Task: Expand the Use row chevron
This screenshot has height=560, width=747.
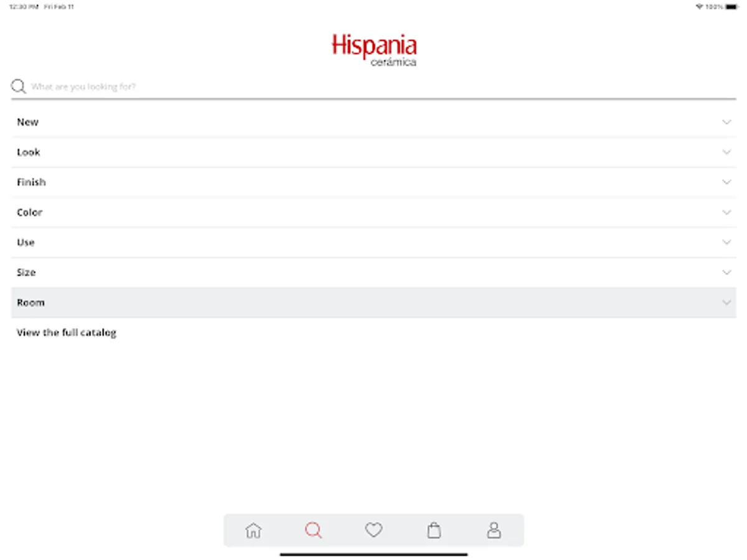Action: point(726,242)
